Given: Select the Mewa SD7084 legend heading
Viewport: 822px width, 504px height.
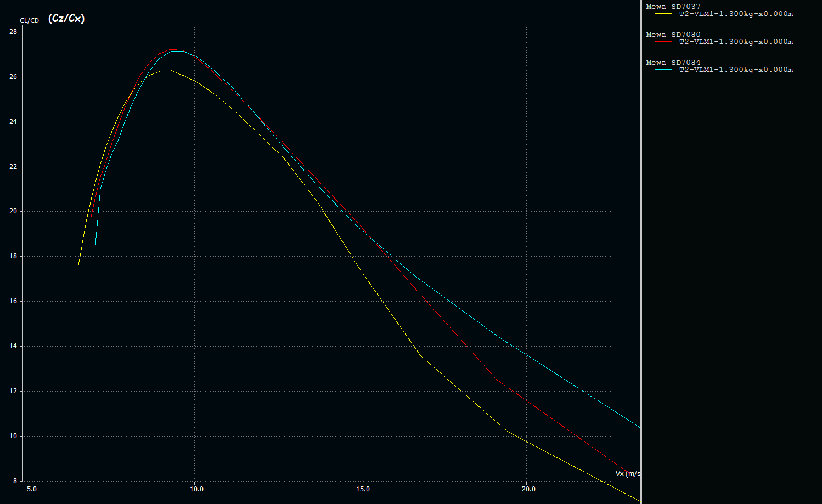Looking at the screenshot, I should coord(673,63).
